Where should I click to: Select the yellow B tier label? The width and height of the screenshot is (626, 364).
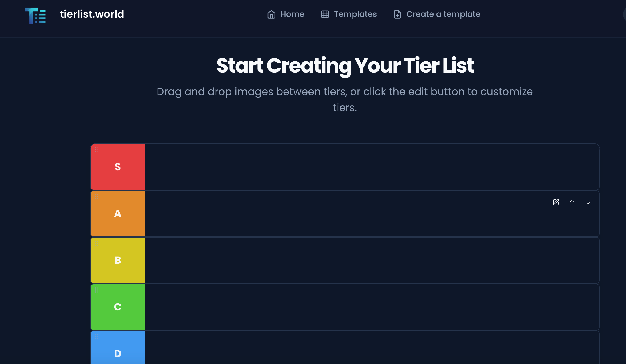(118, 260)
